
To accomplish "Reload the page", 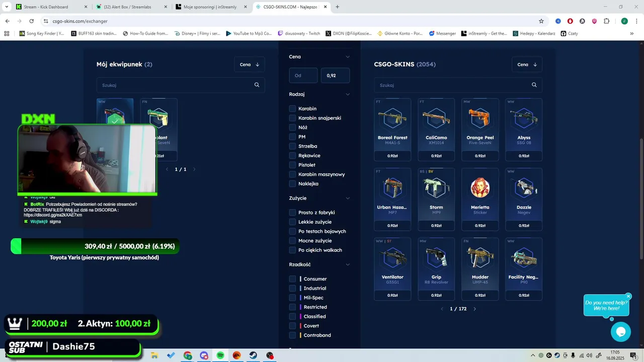I will click(x=31, y=21).
